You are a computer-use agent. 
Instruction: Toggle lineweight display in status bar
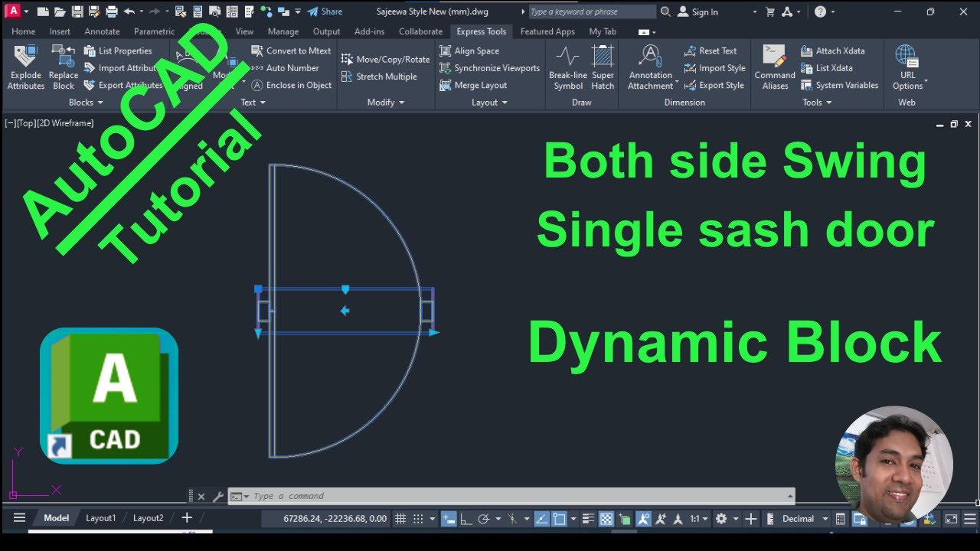tap(589, 519)
